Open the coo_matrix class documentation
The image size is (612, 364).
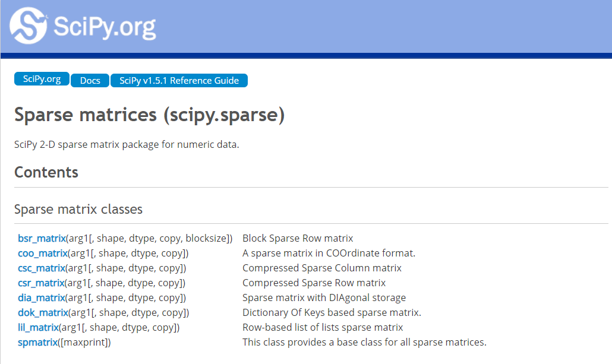42,253
